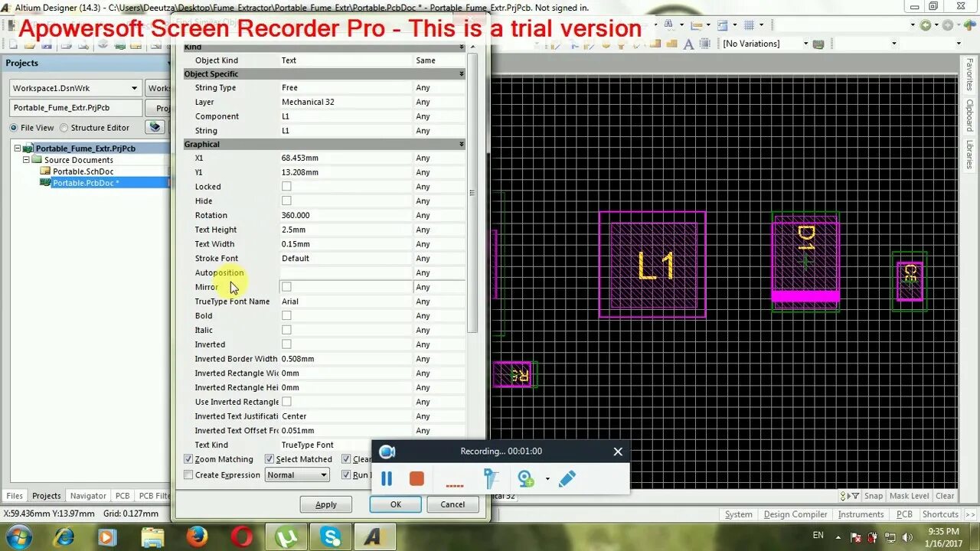Image resolution: width=980 pixels, height=551 pixels.
Task: Click the home cloud icon at toolbar end
Action: pos(970,25)
